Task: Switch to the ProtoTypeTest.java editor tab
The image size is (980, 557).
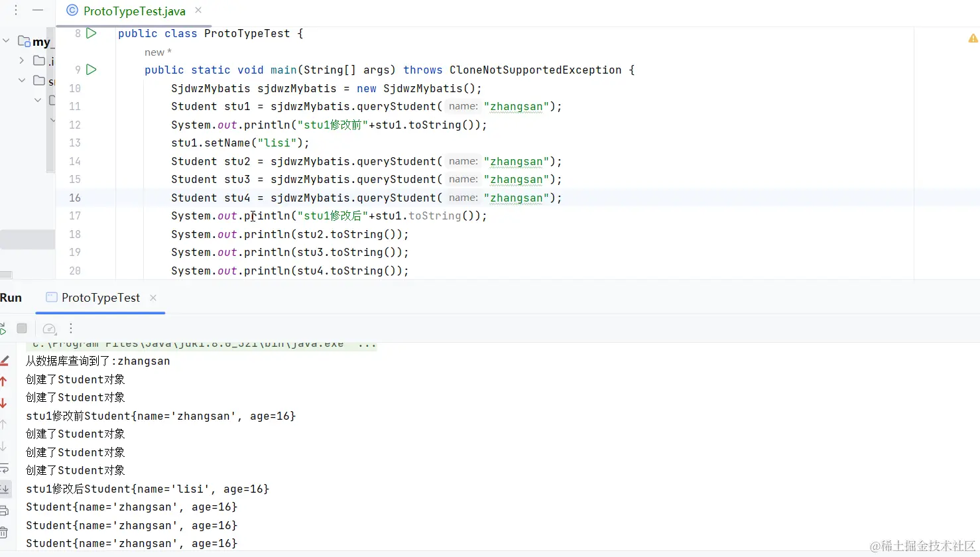Action: (x=134, y=11)
